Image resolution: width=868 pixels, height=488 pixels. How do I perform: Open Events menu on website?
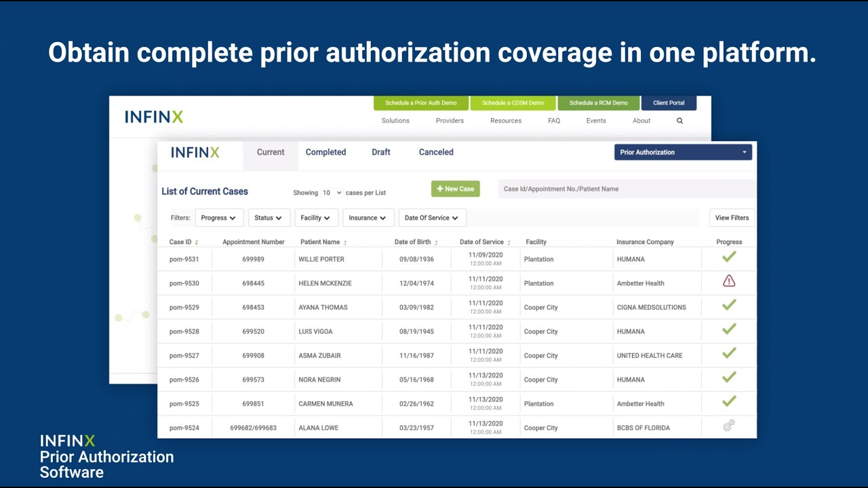click(596, 121)
